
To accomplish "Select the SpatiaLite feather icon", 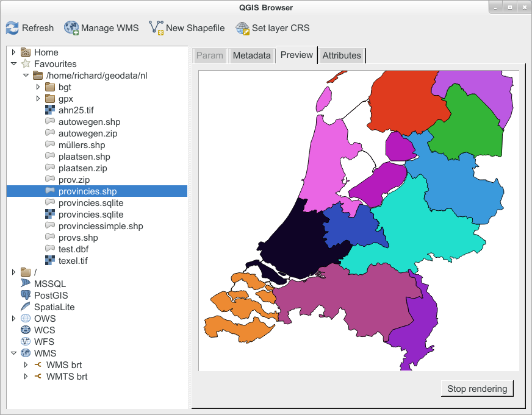I will [x=26, y=307].
